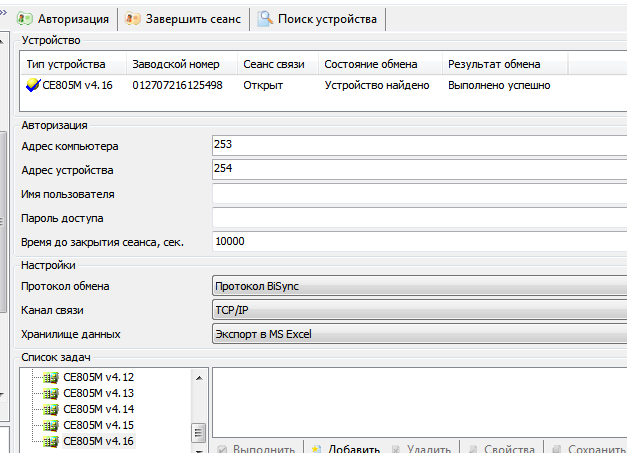Viewport: 627px width, 453px height.
Task: Open the Канал связи TCP/IP dropdown
Action: 419,311
